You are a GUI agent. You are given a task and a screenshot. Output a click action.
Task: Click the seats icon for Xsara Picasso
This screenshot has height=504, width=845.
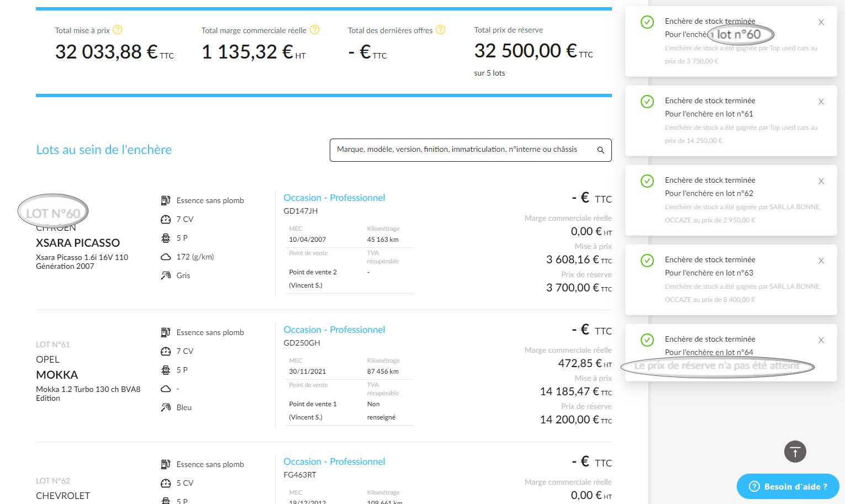[165, 238]
